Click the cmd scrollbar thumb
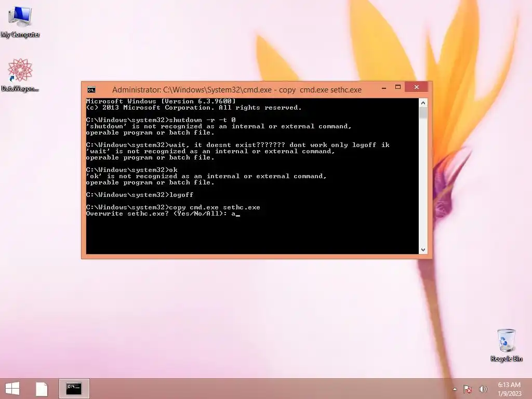Image resolution: width=532 pixels, height=399 pixels. click(x=423, y=113)
